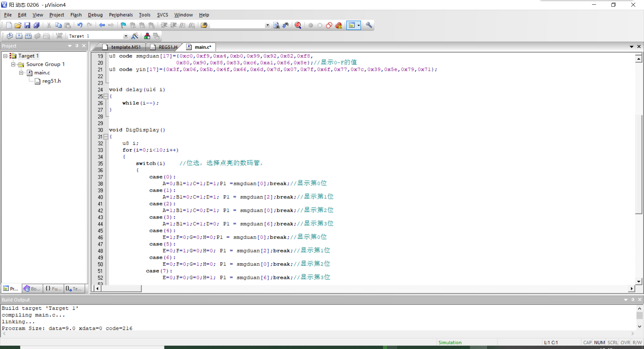Open the window layout dropdown arrow
This screenshot has width=644, height=349.
tap(359, 25)
